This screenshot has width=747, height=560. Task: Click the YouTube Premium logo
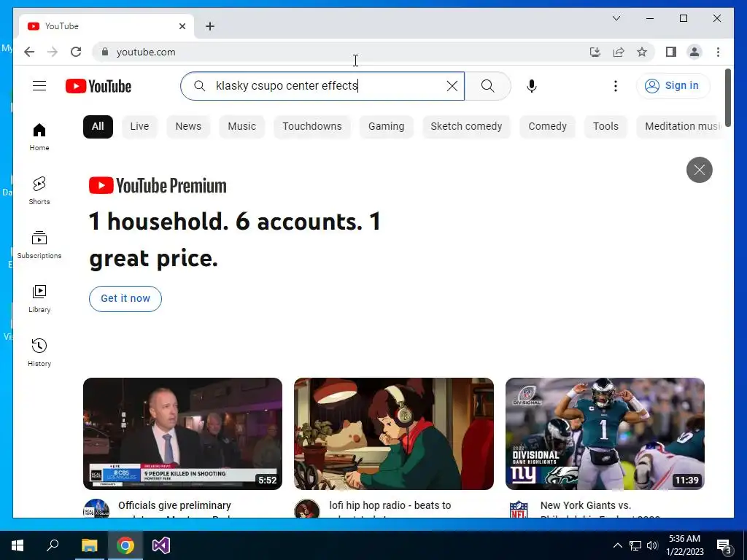158,186
